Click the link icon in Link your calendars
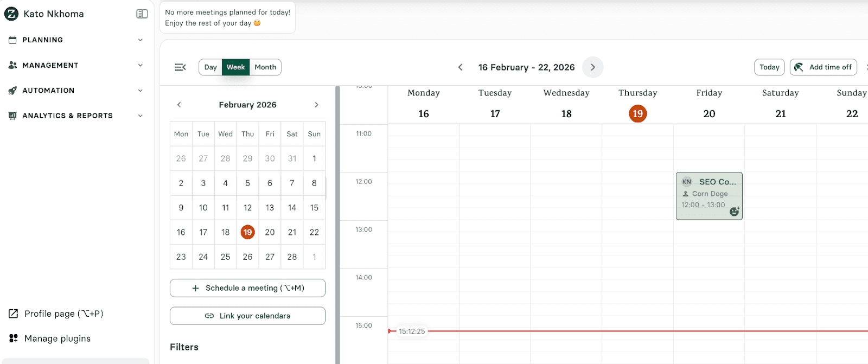Screen dimensions: 868x364 point(209,316)
